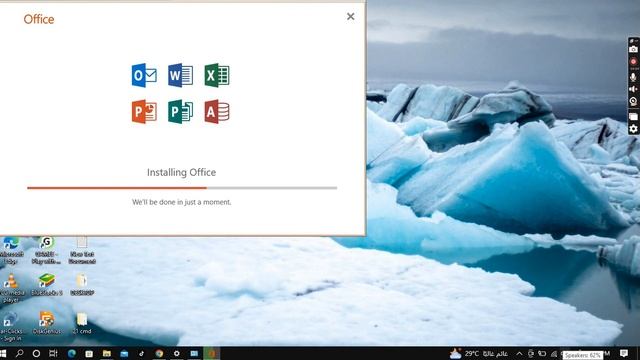Viewport: 640px width, 360px height.
Task: Launch Edge from the taskbar
Action: [x=72, y=353]
